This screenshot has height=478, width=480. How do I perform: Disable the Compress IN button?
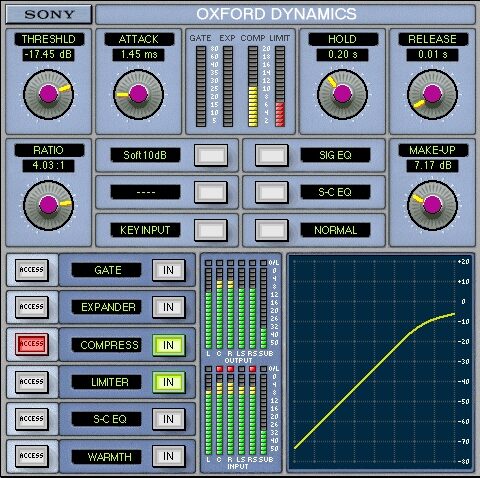[169, 345]
